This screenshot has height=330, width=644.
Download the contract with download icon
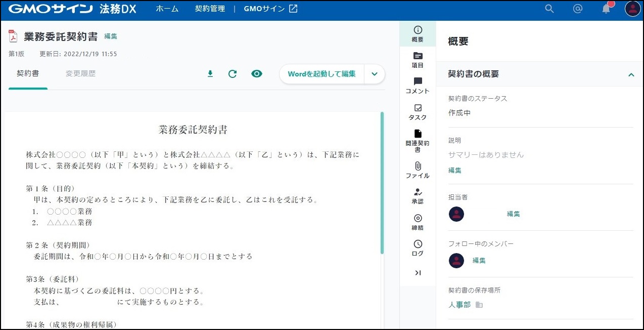click(210, 74)
